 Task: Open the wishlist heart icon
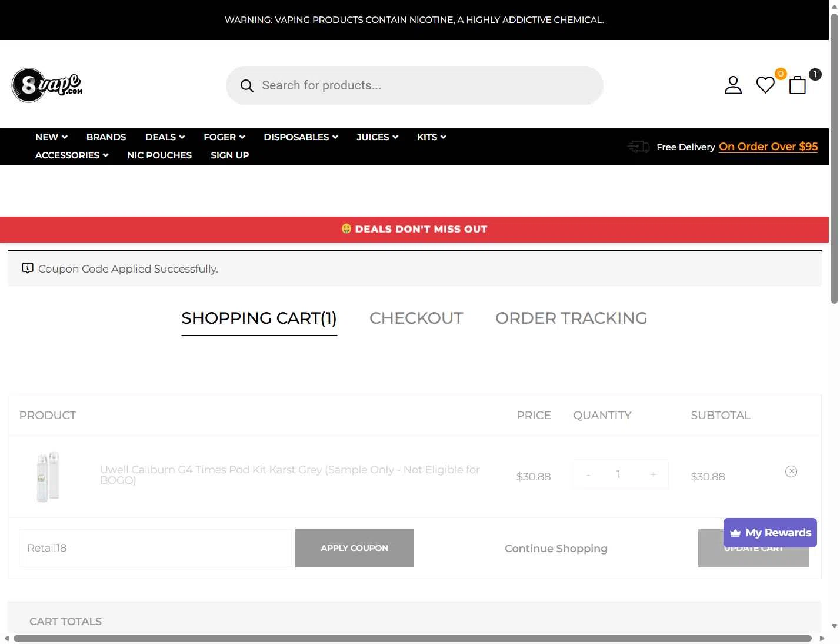pyautogui.click(x=765, y=85)
